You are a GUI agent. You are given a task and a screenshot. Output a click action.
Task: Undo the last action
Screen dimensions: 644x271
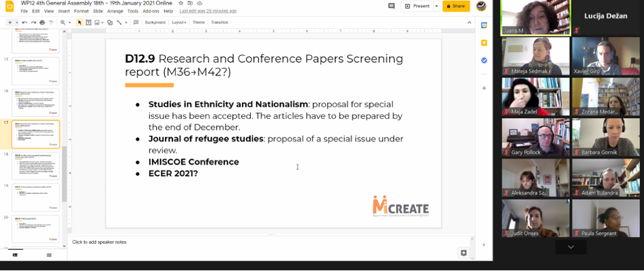[x=25, y=23]
